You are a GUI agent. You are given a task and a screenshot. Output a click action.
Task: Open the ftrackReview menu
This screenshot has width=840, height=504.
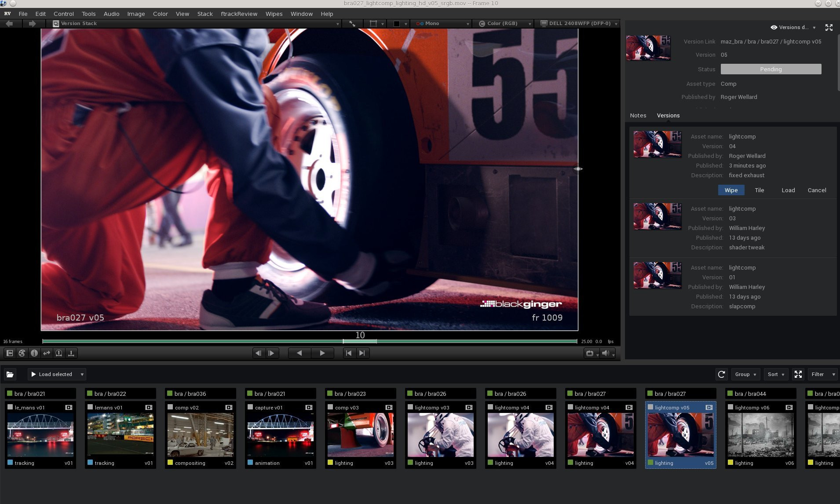pyautogui.click(x=239, y=14)
